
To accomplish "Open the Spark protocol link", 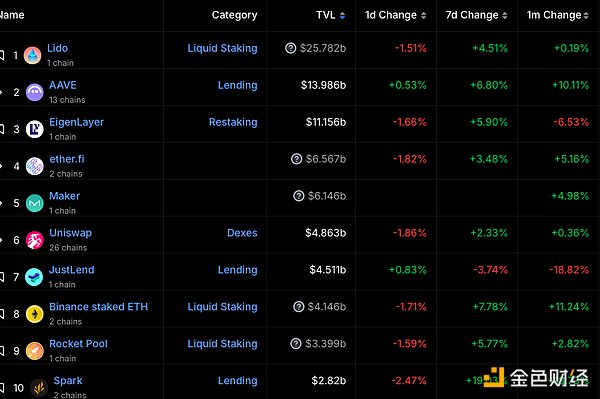I will pyautogui.click(x=68, y=381).
